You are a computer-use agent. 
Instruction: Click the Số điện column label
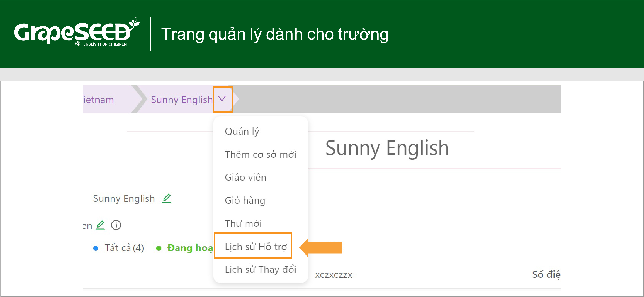(546, 274)
